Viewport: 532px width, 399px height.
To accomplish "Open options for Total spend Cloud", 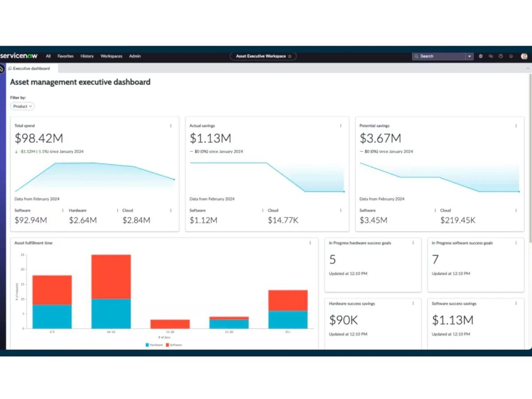I will 171,211.
